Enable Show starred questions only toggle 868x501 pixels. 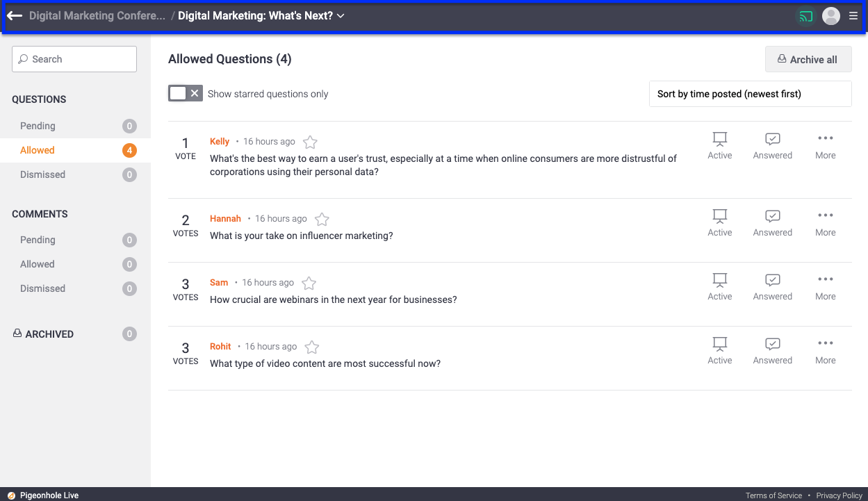(x=185, y=94)
